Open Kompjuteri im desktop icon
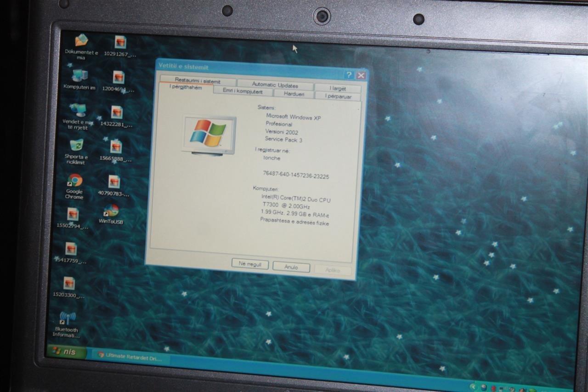 (x=79, y=79)
